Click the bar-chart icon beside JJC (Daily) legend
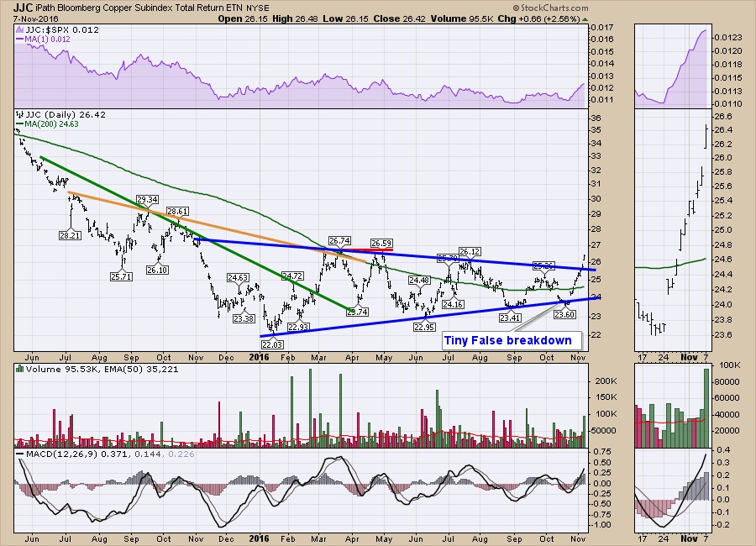The image size is (756, 546). point(20,115)
